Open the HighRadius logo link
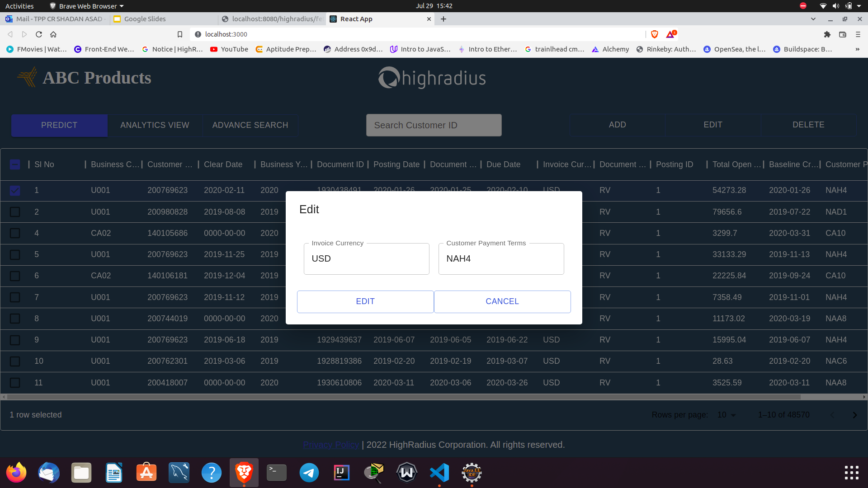The width and height of the screenshot is (868, 488). click(x=432, y=77)
